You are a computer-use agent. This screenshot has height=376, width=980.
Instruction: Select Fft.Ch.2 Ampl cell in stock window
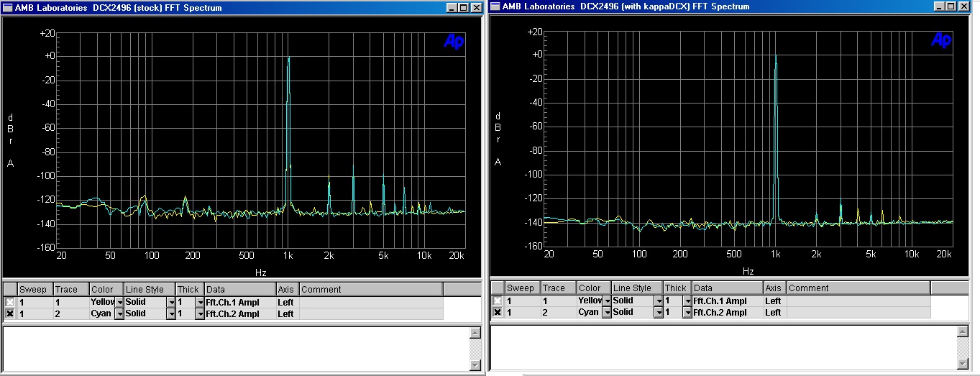(240, 313)
